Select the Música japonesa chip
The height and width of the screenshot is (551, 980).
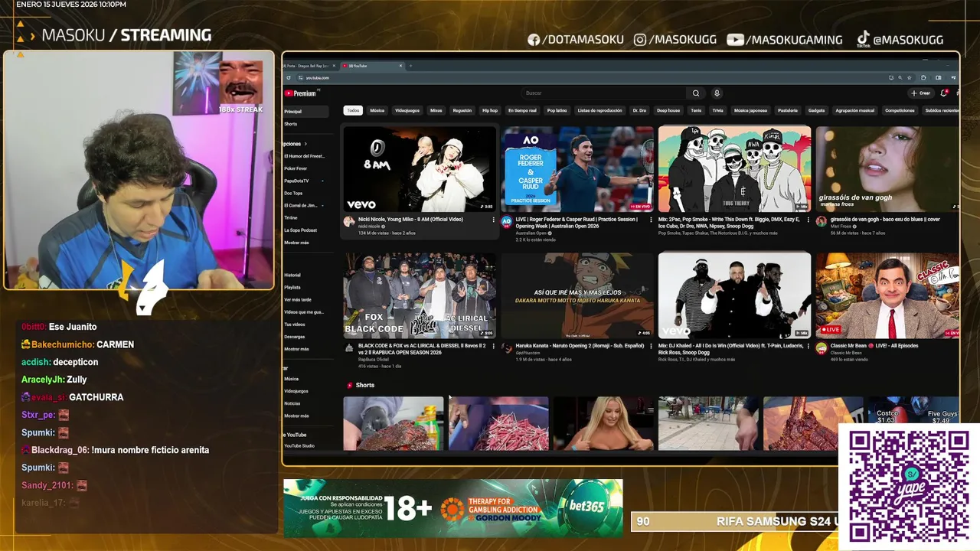[x=750, y=110]
